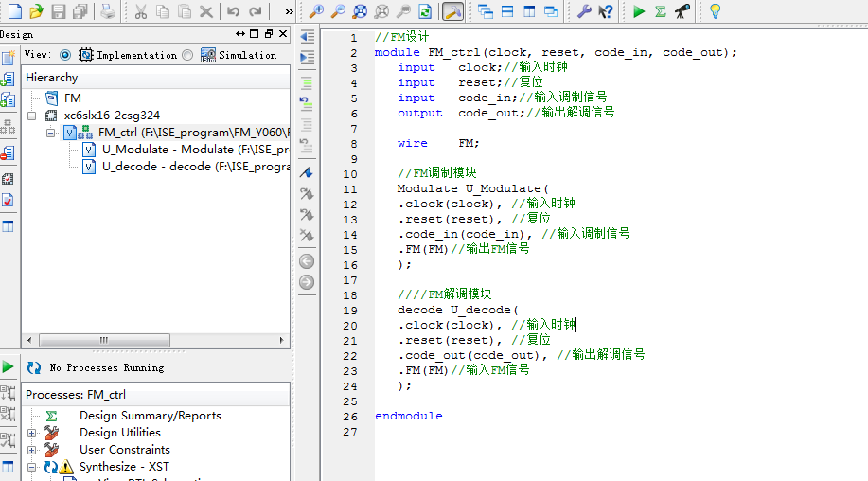Collapse the xc6slx16-2csg324 device node
Image resolution: width=868 pixels, height=481 pixels.
click(32, 116)
